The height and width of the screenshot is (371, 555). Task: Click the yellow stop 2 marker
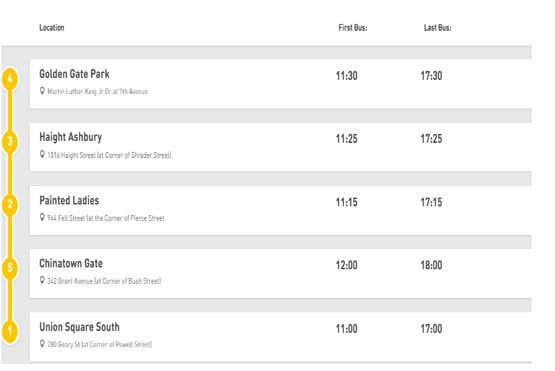coord(10,205)
